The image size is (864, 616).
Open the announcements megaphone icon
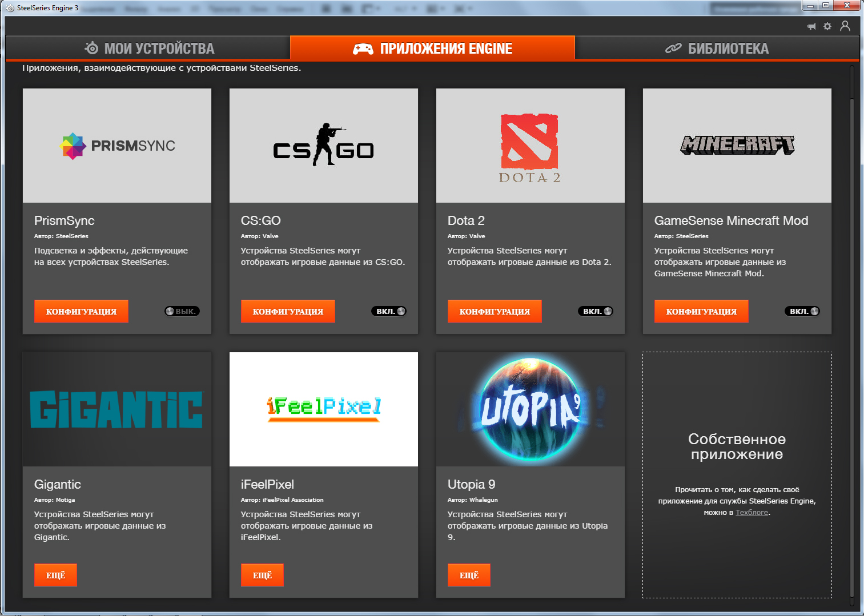point(811,26)
